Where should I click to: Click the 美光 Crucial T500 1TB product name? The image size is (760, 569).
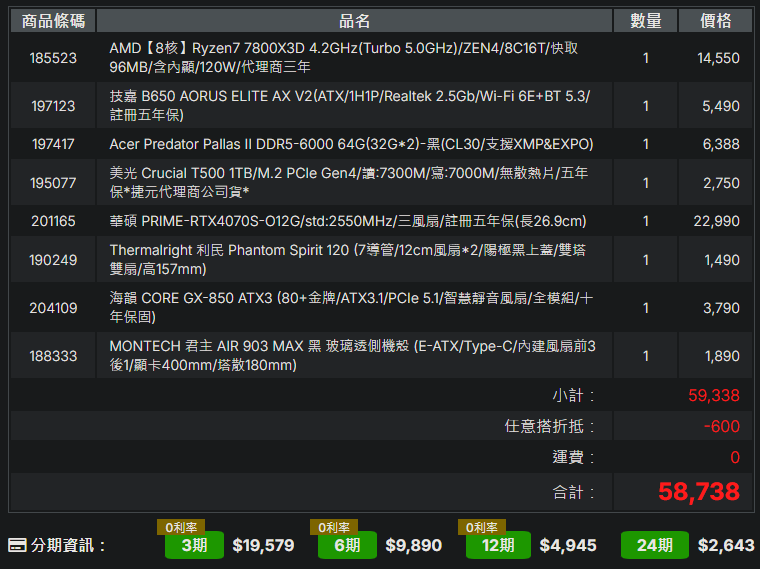[x=348, y=183]
